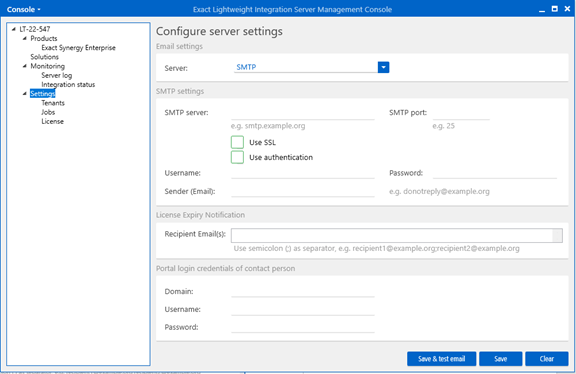Image resolution: width=576 pixels, height=374 pixels.
Task: Collapse the LT-22-547 root node
Action: click(x=14, y=29)
